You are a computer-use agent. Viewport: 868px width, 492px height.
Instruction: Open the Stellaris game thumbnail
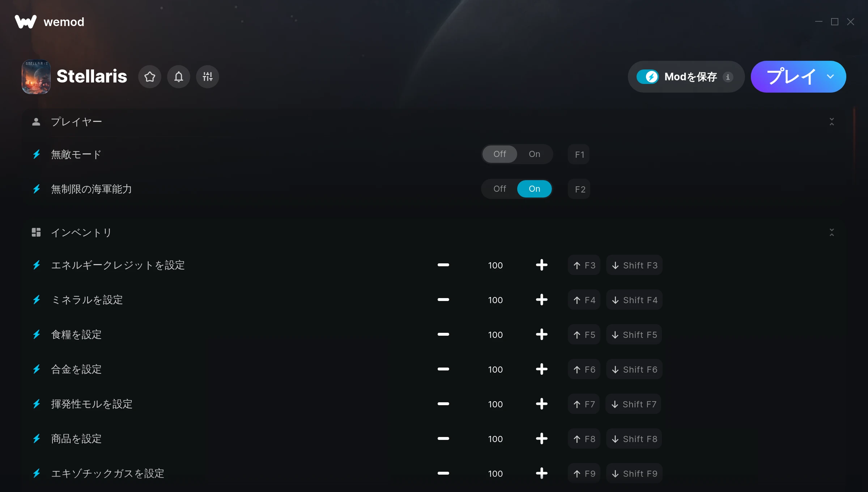pos(36,77)
